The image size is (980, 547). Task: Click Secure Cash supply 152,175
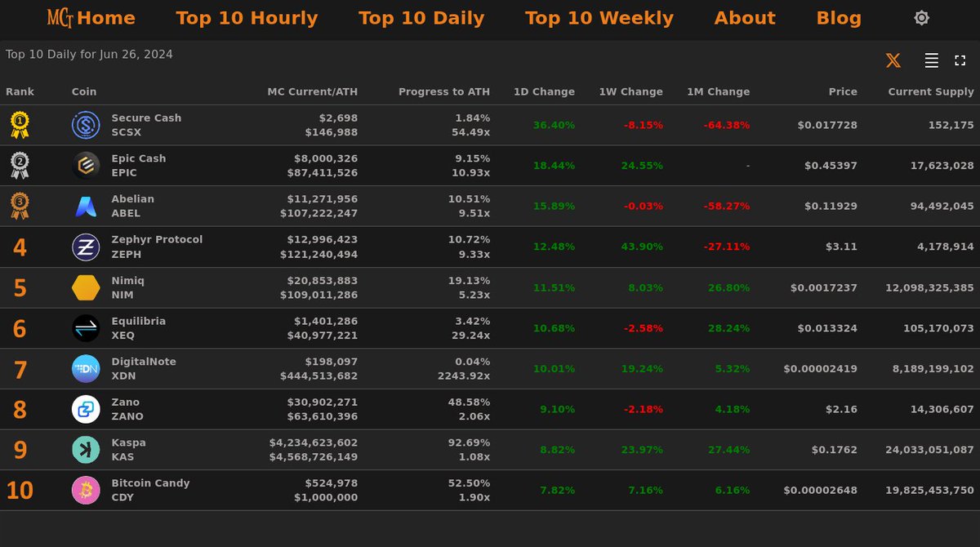tap(951, 125)
